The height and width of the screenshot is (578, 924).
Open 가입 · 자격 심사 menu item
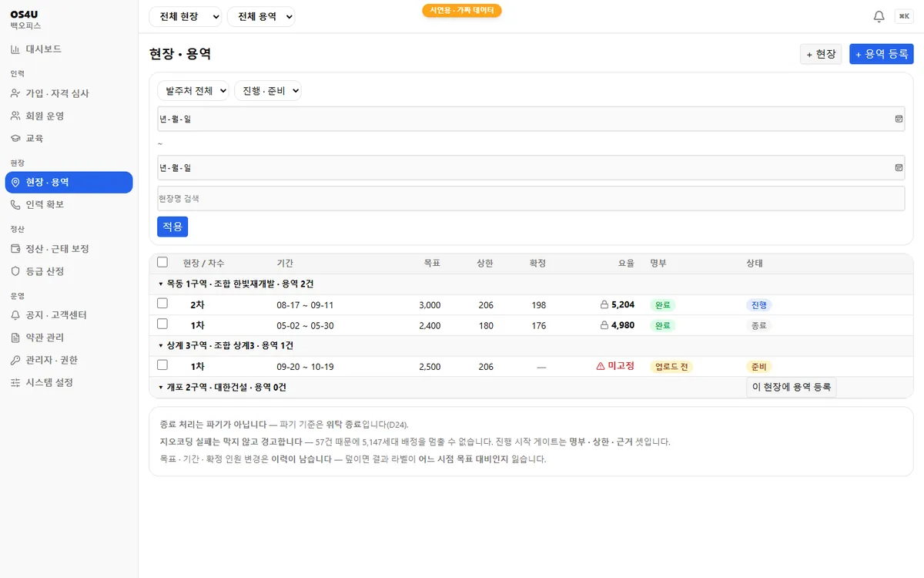(69, 93)
